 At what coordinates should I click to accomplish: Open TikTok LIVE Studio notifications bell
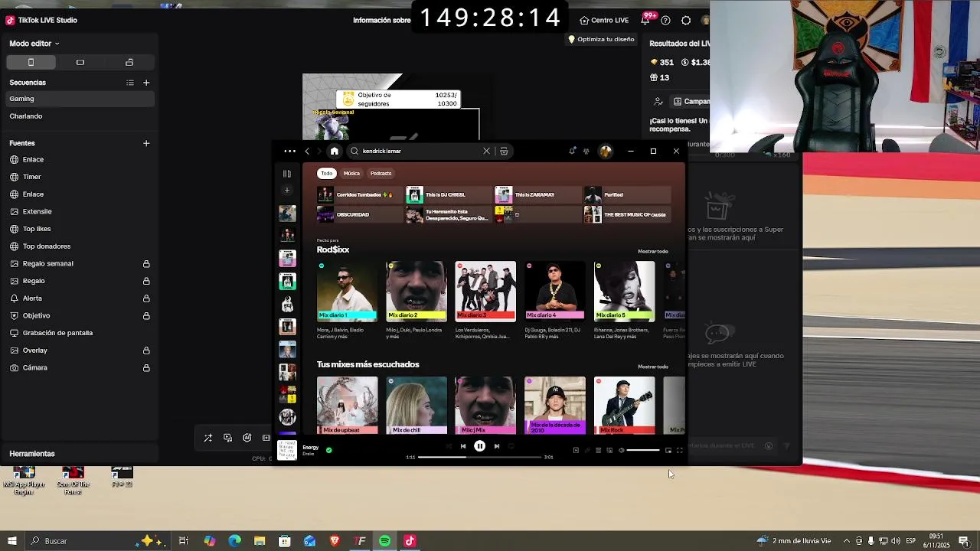click(x=645, y=21)
